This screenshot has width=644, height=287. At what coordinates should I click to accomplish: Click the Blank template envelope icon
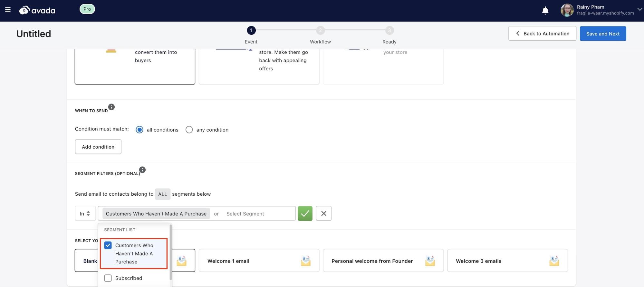pos(181,261)
